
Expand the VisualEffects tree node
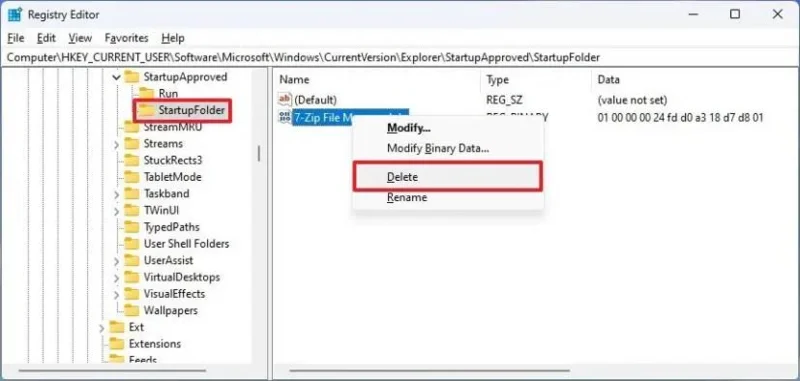tap(116, 294)
